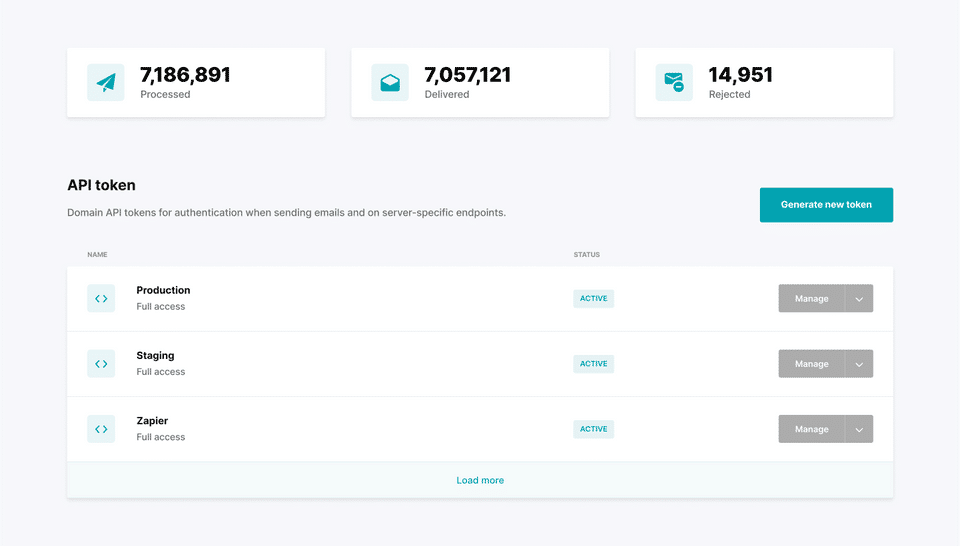Click the ACTIVE badge for Staging

[593, 364]
